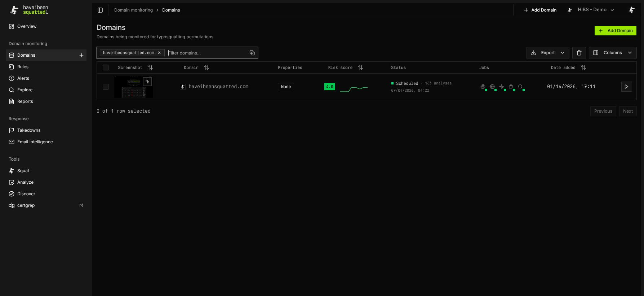The width and height of the screenshot is (644, 296).
Task: Click the certgrep external link arrow icon
Action: [81, 205]
